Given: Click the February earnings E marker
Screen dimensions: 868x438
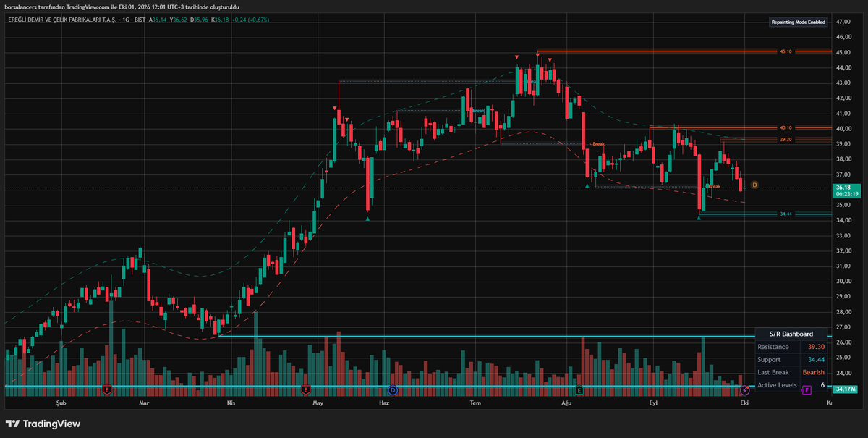Looking at the screenshot, I should click(107, 389).
